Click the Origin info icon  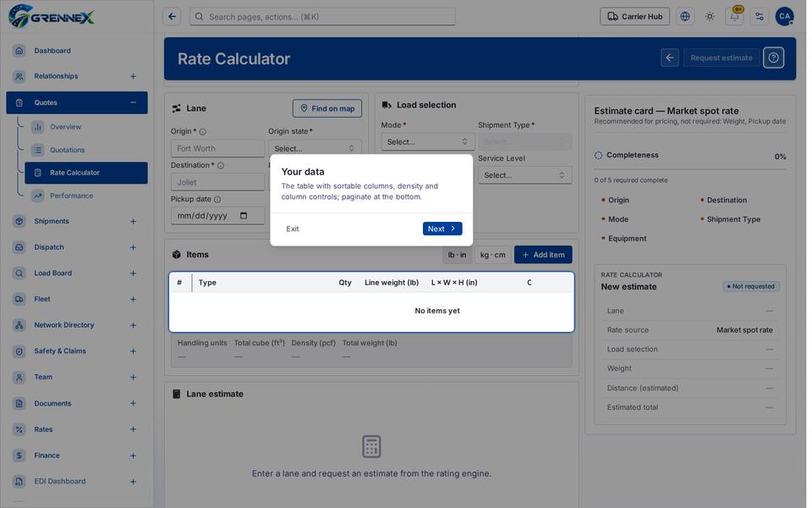pyautogui.click(x=203, y=132)
